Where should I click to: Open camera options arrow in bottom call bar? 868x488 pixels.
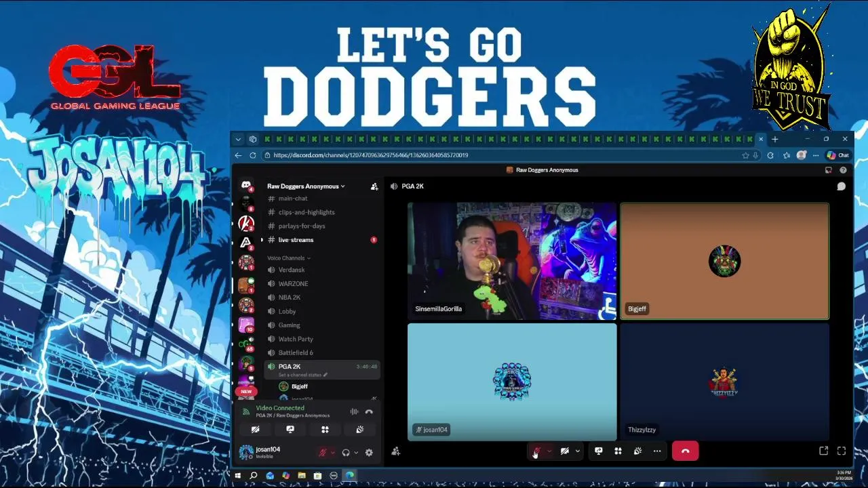point(577,451)
